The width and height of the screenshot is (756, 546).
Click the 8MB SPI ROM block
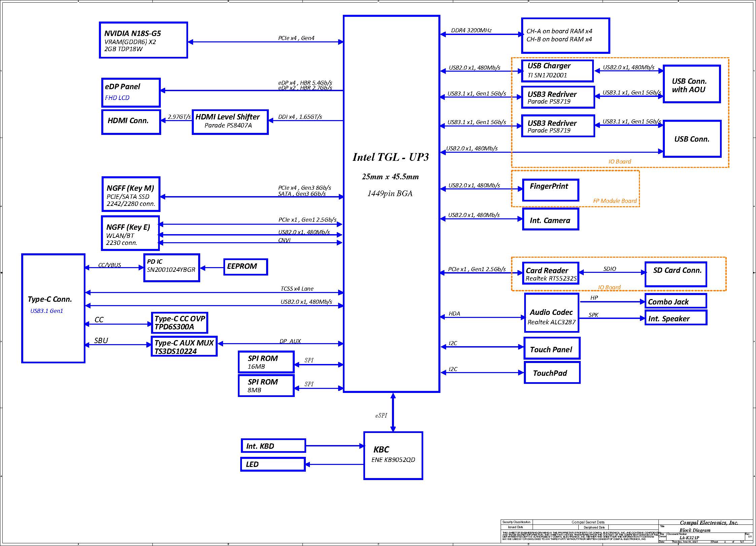tap(266, 386)
